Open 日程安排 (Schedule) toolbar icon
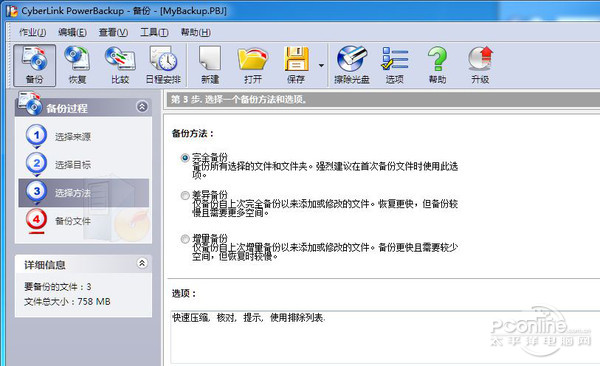 163,65
